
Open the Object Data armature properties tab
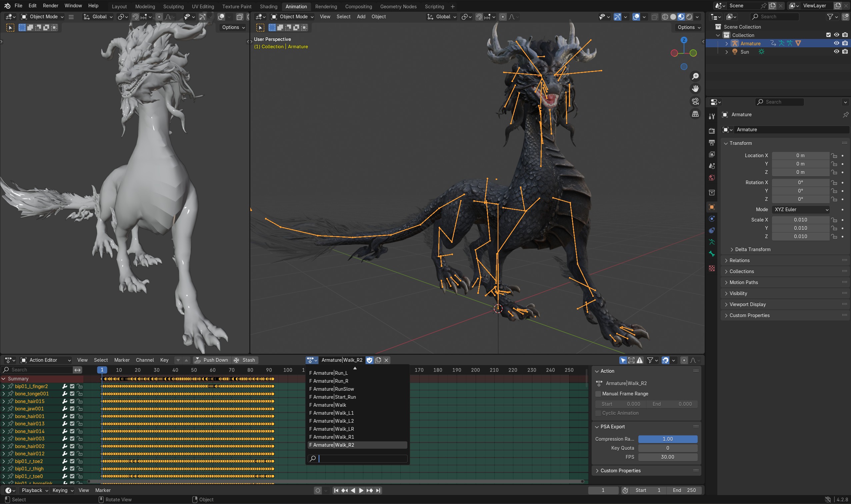pyautogui.click(x=712, y=242)
